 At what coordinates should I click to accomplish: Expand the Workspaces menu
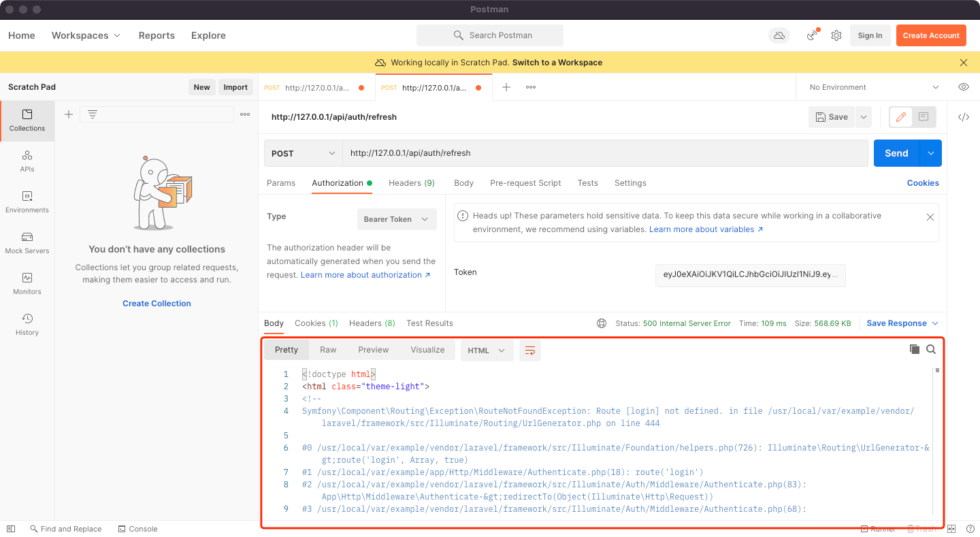coord(86,35)
